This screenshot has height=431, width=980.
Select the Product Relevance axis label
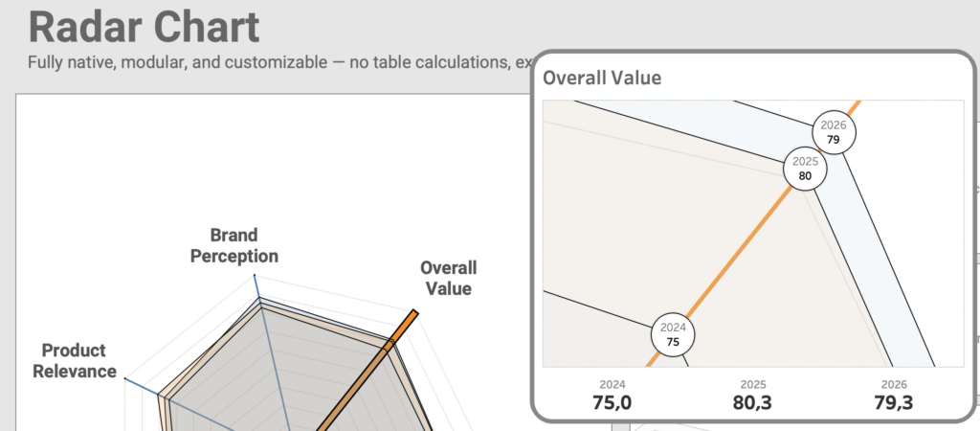74,360
